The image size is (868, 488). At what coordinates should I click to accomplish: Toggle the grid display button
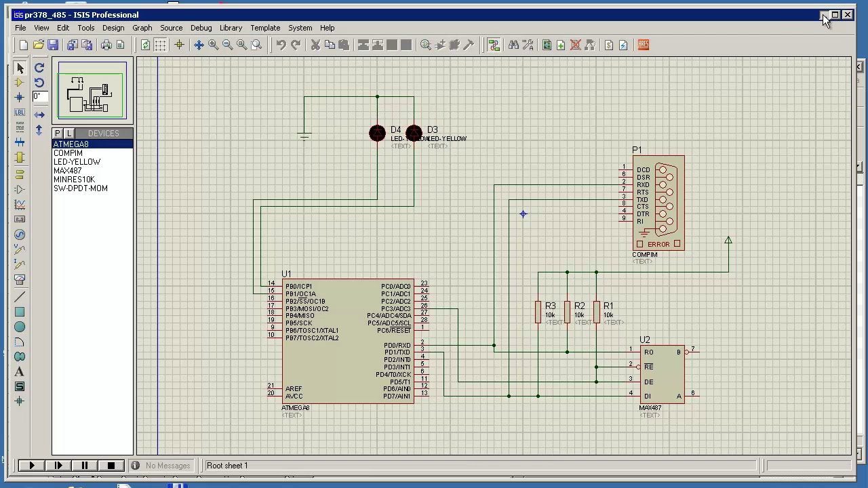click(160, 45)
